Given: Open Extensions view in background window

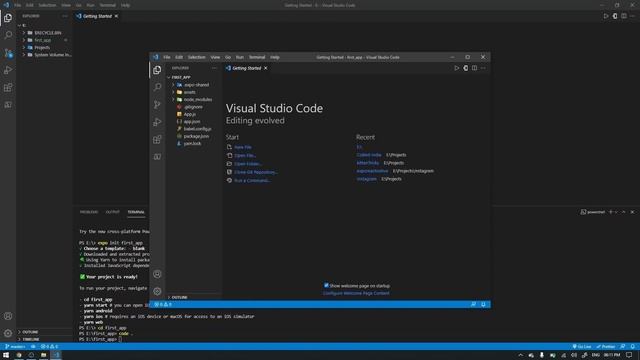Looking at the screenshot, I should click(8, 87).
